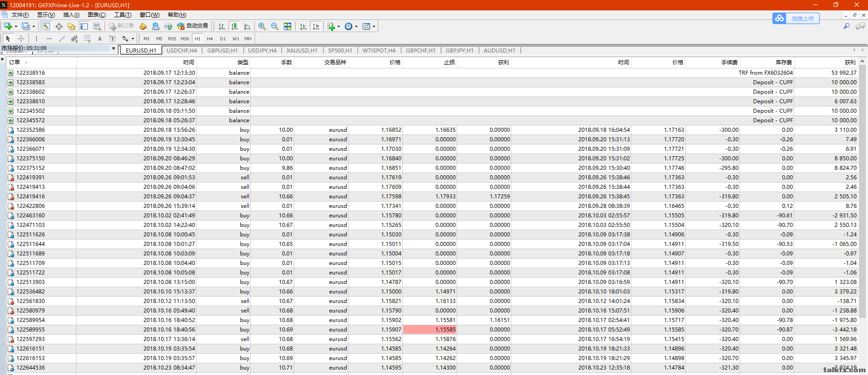Select the text A tool

(100, 38)
